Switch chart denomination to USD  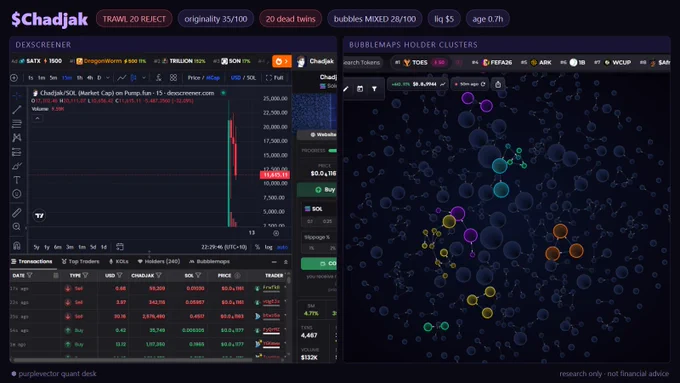[236, 78]
